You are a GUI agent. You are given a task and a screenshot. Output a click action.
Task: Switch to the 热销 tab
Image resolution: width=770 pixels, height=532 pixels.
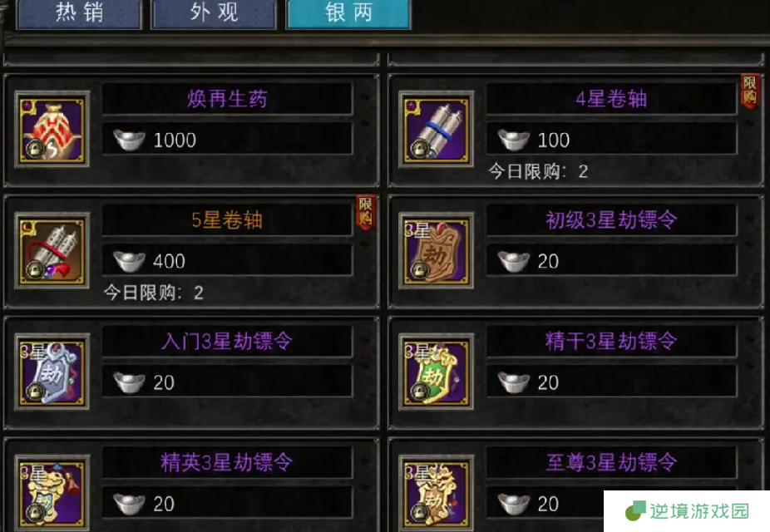pyautogui.click(x=79, y=14)
